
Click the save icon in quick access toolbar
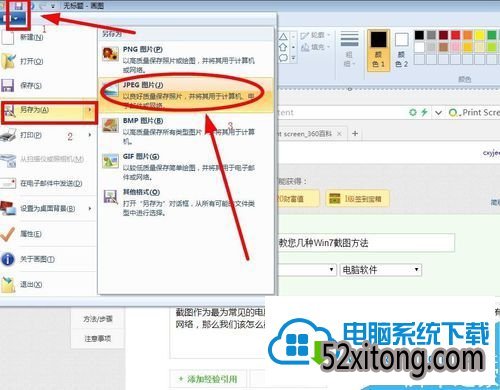[18, 5]
